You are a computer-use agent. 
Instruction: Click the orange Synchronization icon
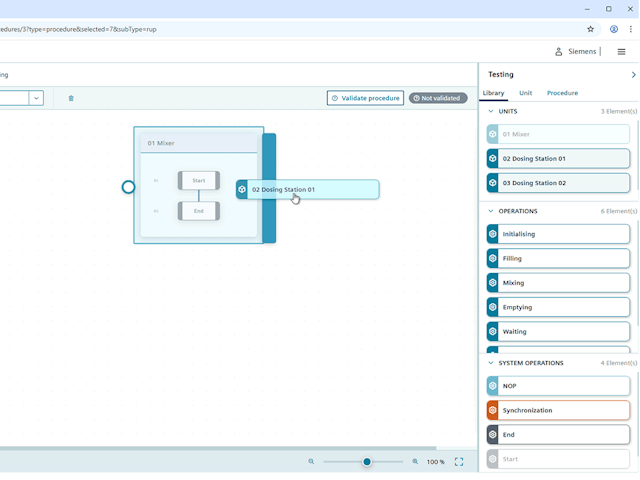(x=493, y=410)
